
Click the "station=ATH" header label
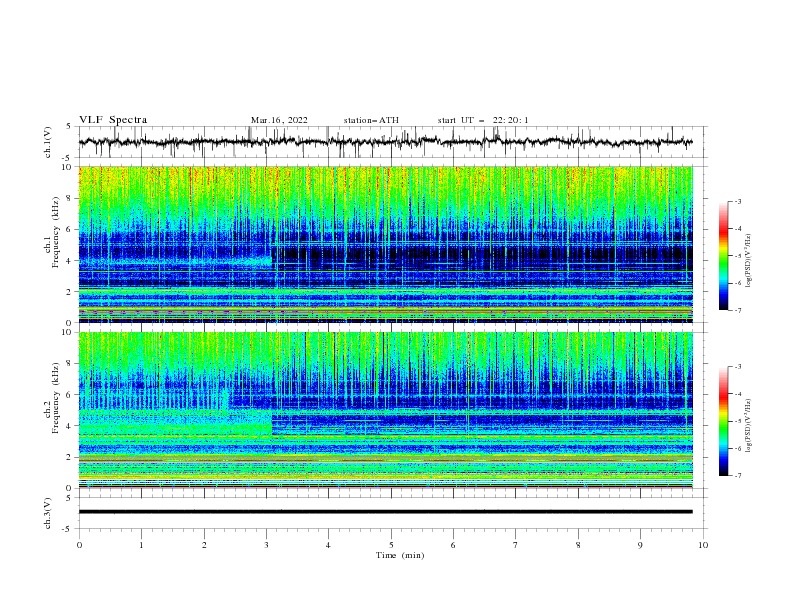pos(371,120)
